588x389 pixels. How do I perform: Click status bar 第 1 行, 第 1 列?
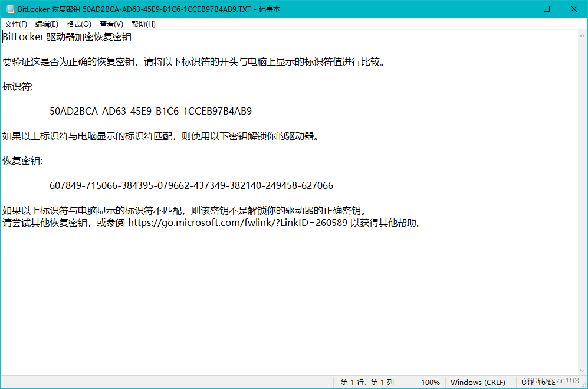pos(367,383)
